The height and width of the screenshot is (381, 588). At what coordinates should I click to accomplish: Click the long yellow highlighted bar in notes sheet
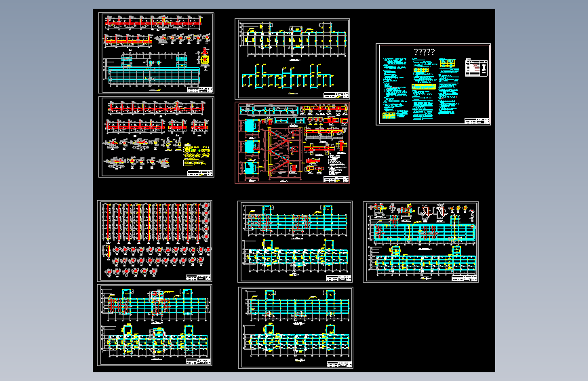[x=424, y=87]
